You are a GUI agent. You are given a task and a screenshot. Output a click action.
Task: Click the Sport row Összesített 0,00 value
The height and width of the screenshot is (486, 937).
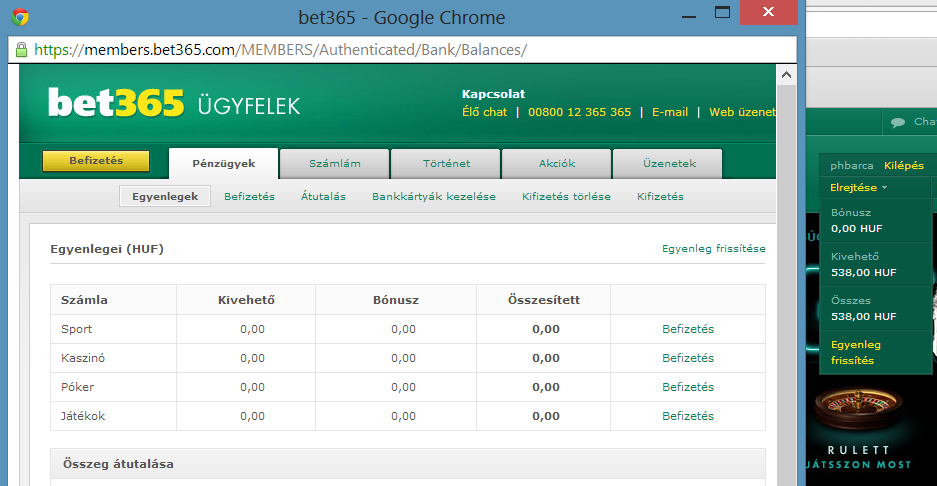(546, 329)
